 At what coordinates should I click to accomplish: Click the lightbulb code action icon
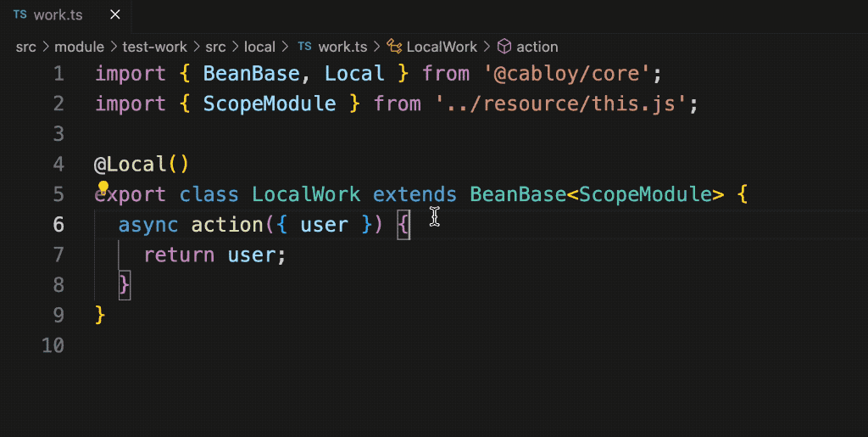point(103,188)
